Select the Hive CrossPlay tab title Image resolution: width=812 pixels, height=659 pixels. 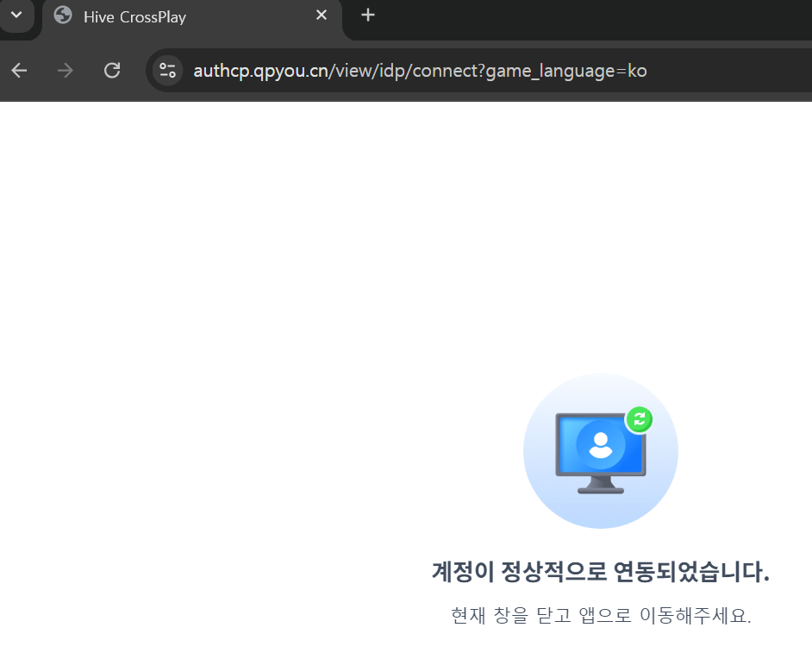pyautogui.click(x=134, y=16)
